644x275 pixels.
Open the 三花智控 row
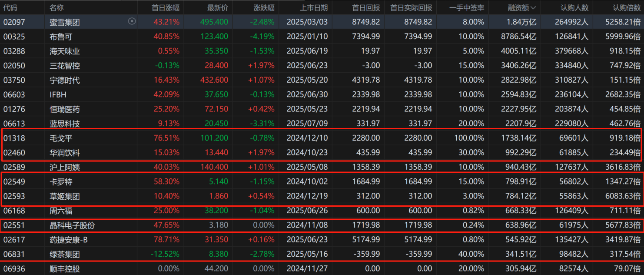(x=322, y=66)
